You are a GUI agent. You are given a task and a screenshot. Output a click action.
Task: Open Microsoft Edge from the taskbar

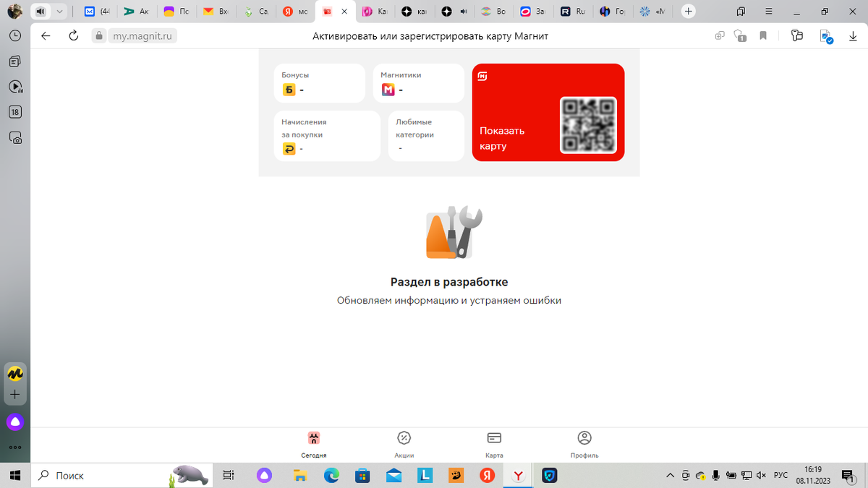(331, 475)
